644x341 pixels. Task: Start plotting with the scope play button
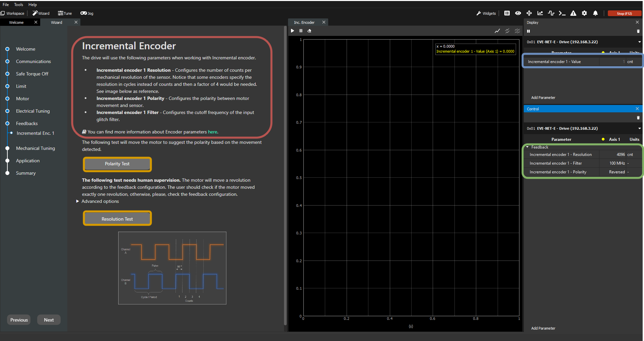(x=292, y=31)
